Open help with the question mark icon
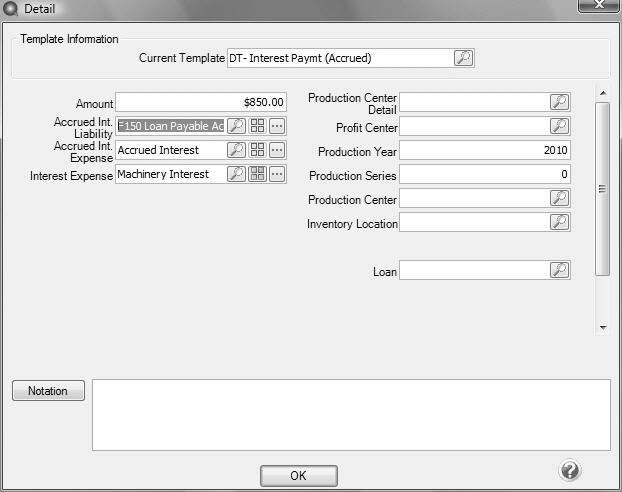The image size is (622, 492). click(x=570, y=471)
